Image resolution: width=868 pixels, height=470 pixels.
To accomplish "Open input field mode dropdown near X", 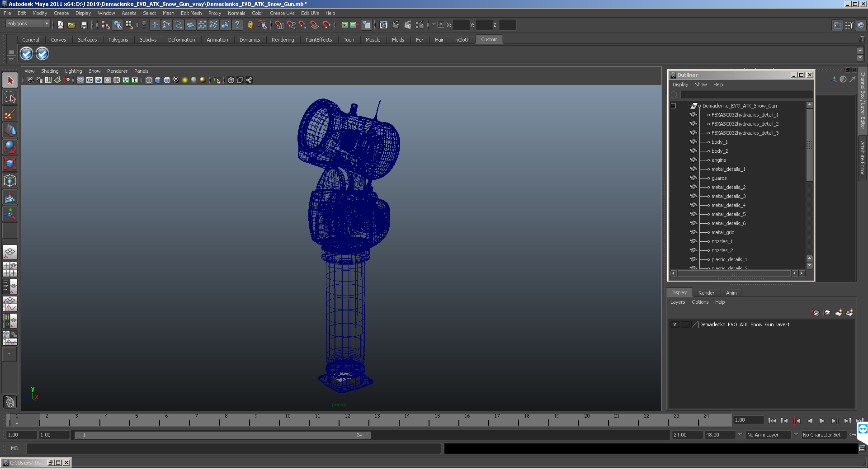I will pos(434,25).
